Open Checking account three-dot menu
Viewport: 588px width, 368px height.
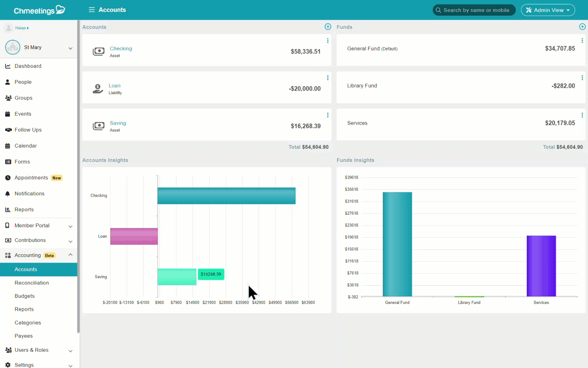click(328, 41)
